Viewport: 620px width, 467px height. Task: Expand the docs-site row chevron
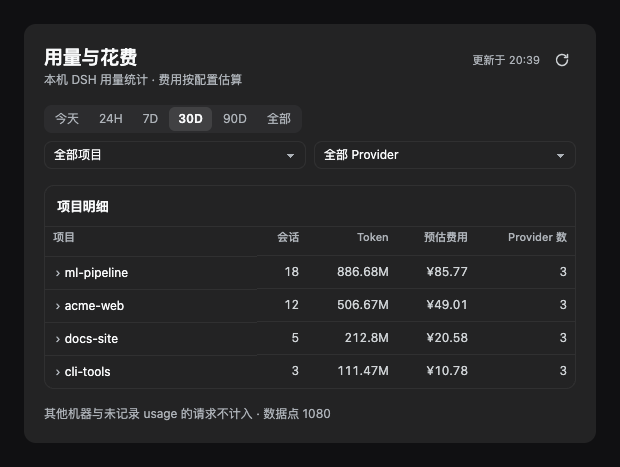[x=58, y=339]
